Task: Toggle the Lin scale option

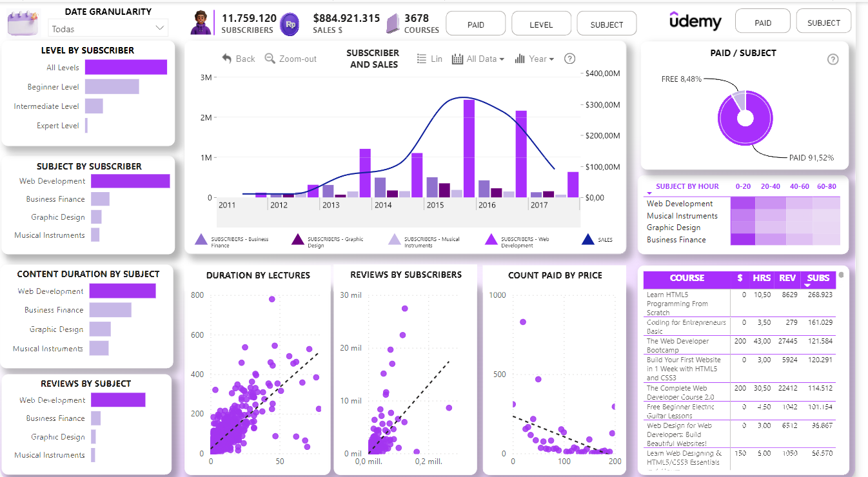Action: (x=429, y=59)
